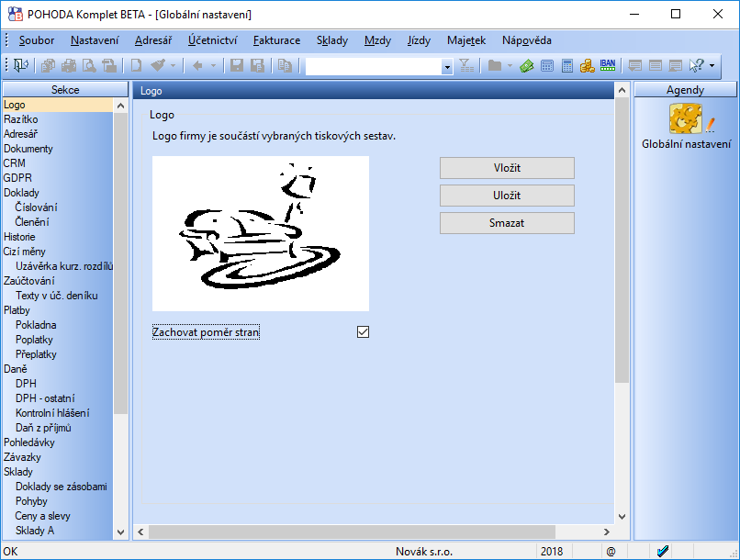Click the IBAN toolbar icon
The height and width of the screenshot is (560, 740).
[x=608, y=65]
